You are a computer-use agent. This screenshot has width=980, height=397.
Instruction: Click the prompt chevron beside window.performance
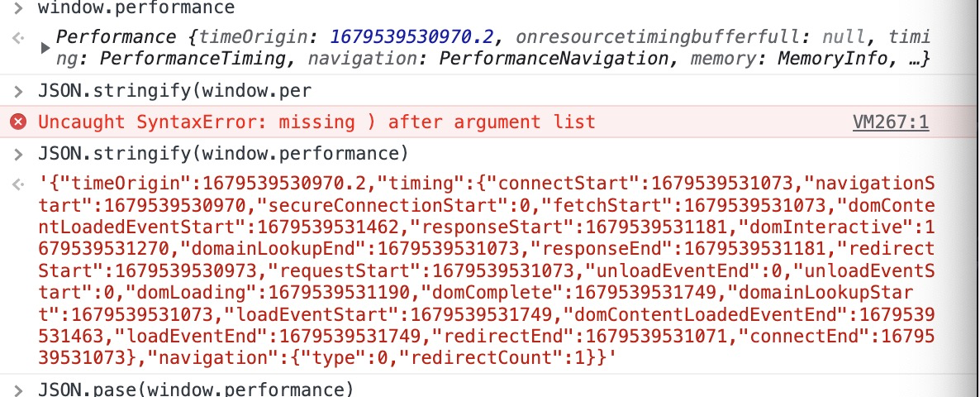[x=17, y=8]
